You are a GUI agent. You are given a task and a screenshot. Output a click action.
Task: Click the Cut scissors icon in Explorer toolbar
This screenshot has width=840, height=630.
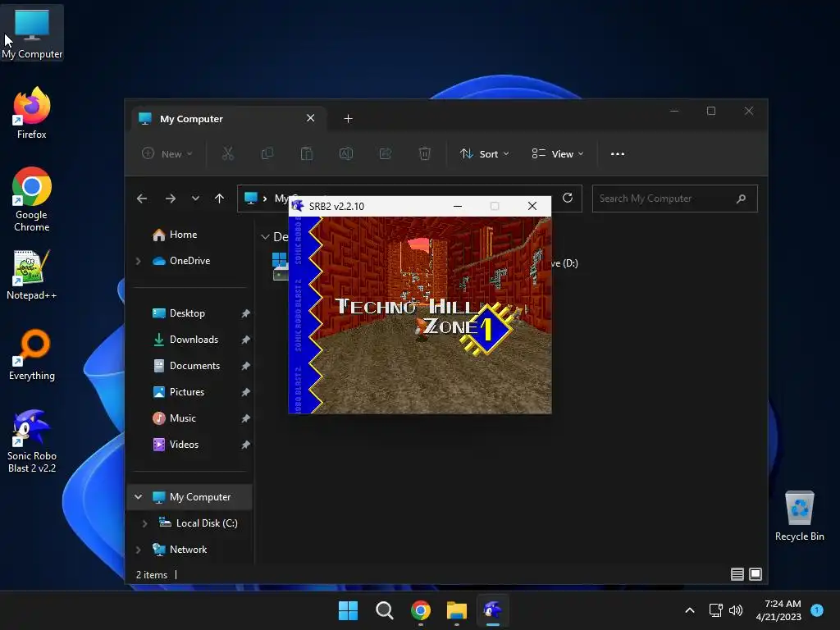coord(228,153)
